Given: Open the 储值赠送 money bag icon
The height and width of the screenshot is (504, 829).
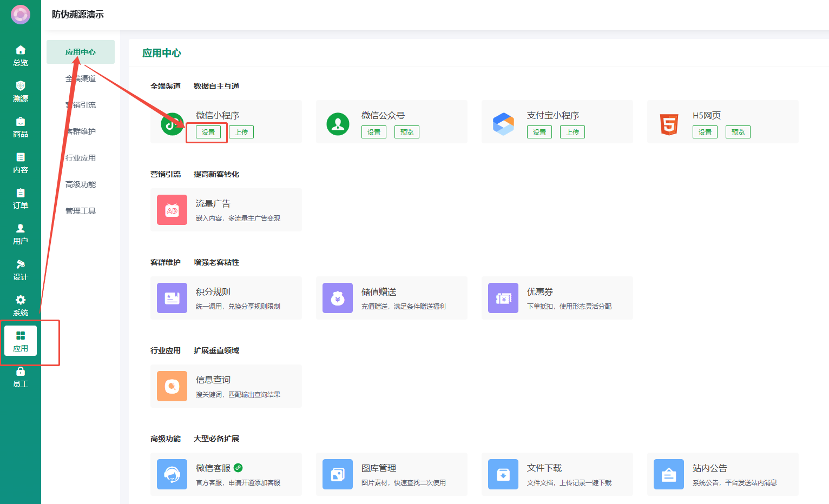Looking at the screenshot, I should [338, 298].
